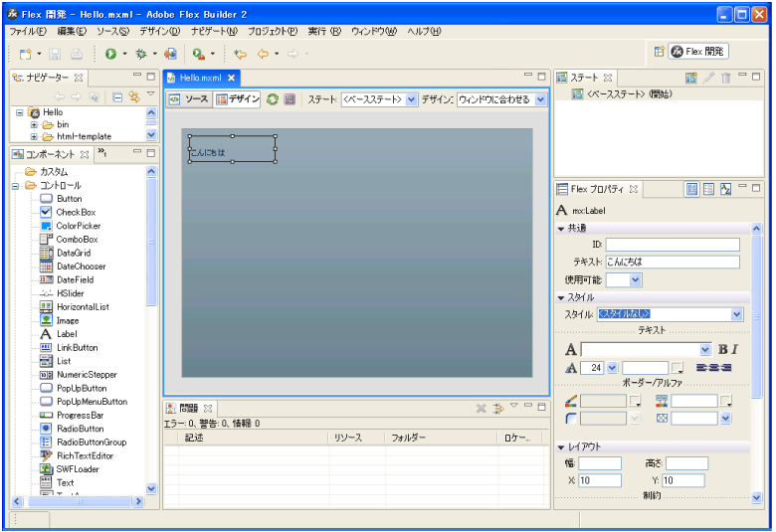Select the label on the design canvas
Image resolution: width=776 pixels, height=532 pixels.
click(x=232, y=149)
